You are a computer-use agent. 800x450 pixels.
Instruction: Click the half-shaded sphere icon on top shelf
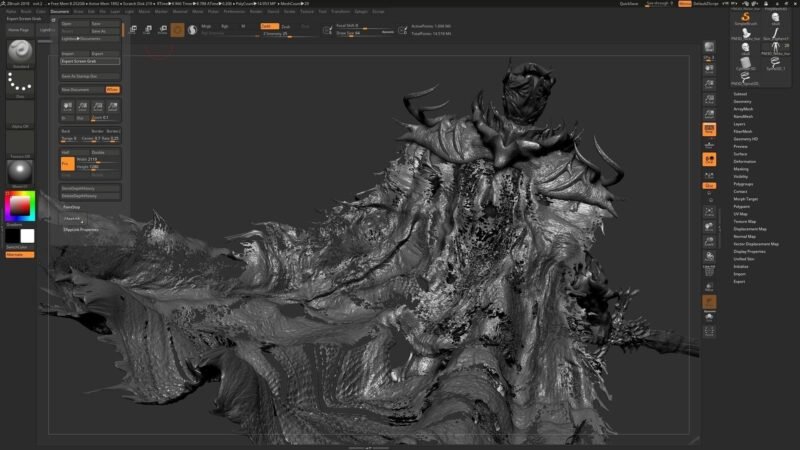tap(192, 30)
